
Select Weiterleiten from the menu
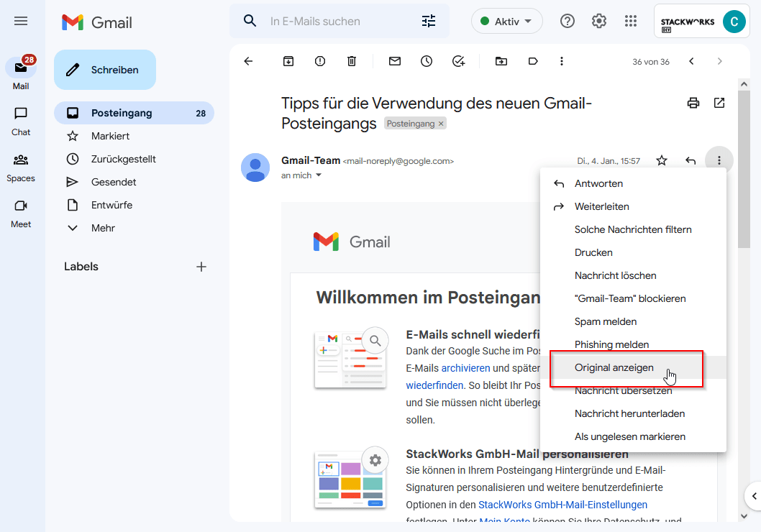633,206
